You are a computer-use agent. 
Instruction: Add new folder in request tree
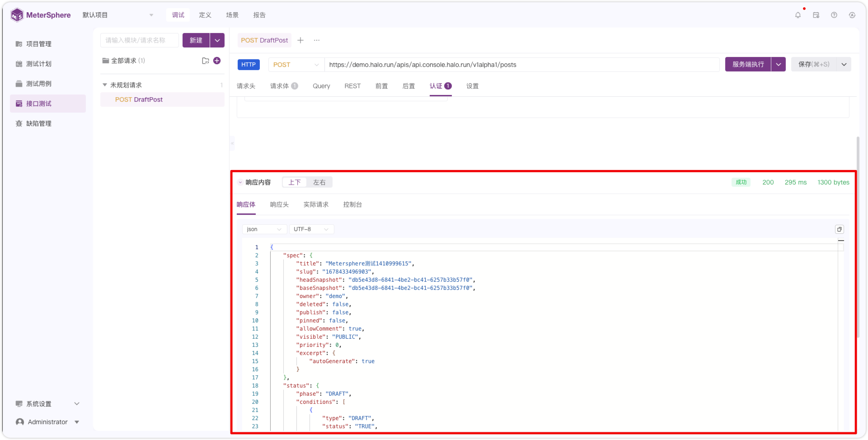tap(206, 61)
